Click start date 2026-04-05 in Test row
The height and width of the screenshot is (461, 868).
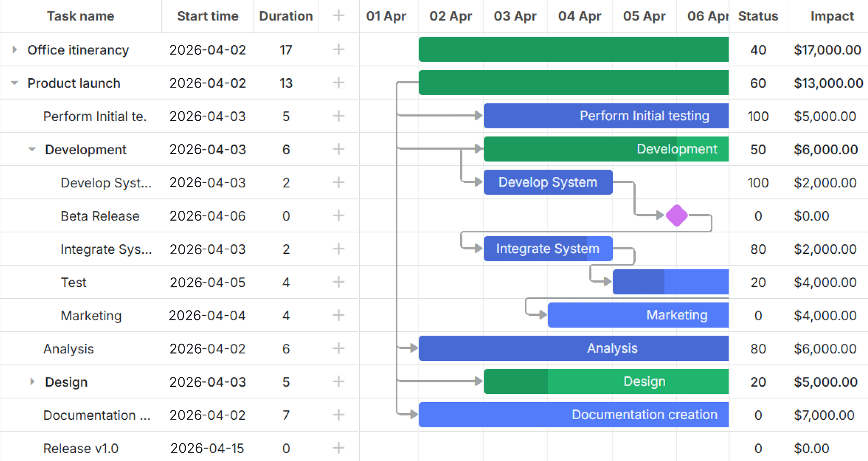[208, 282]
